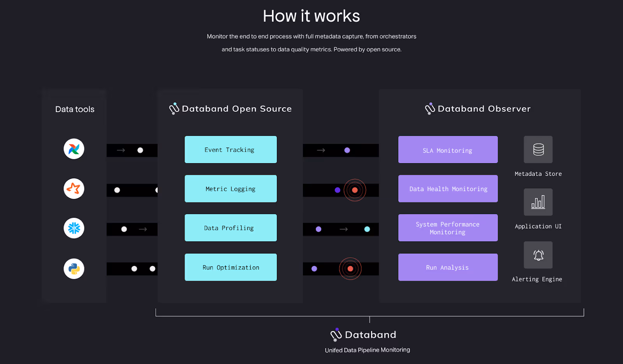Select the Event Tracking box
Image resolution: width=623 pixels, height=364 pixels.
231,149
